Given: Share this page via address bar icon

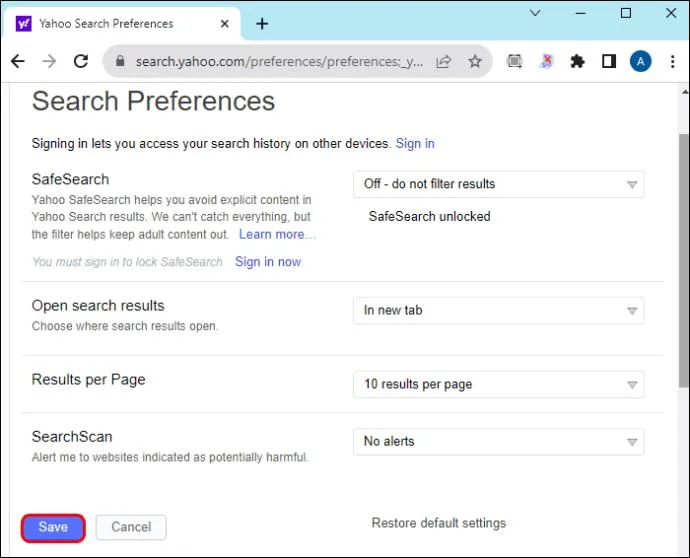Looking at the screenshot, I should 443,61.
